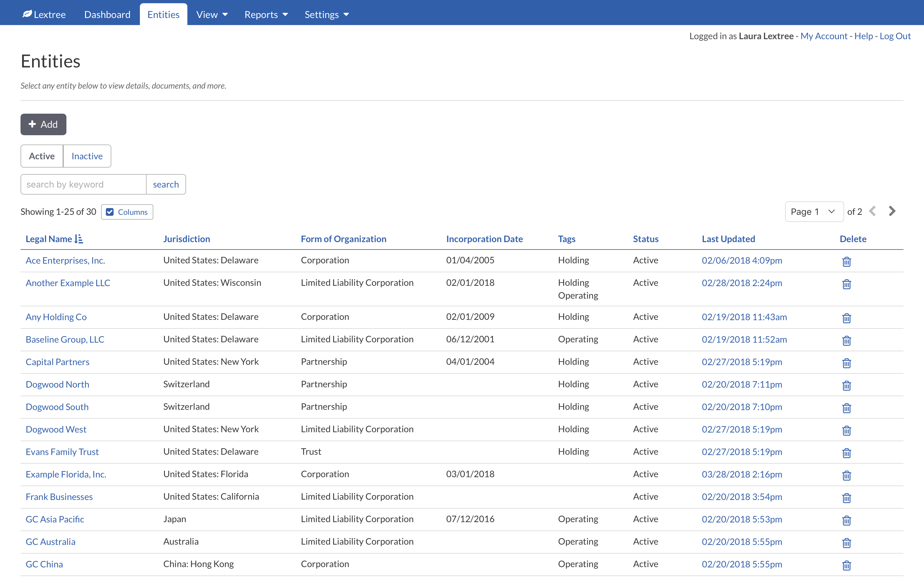Focus the search by keyword field
Screen dimensions: 924x578
coord(84,184)
